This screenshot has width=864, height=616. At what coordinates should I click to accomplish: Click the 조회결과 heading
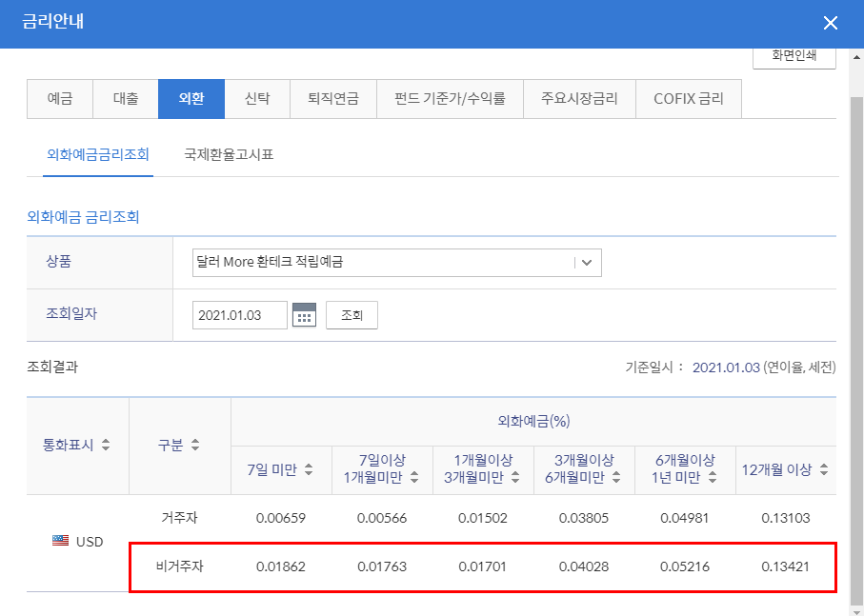click(x=52, y=368)
